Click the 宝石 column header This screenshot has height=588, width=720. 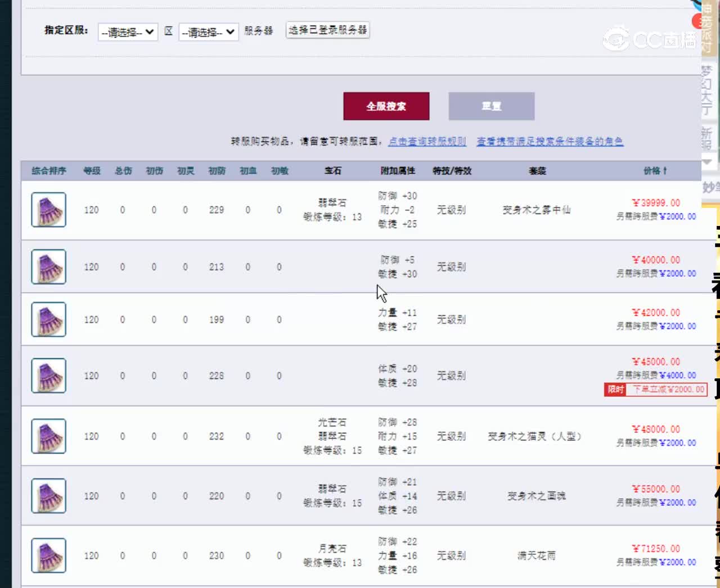click(x=333, y=171)
